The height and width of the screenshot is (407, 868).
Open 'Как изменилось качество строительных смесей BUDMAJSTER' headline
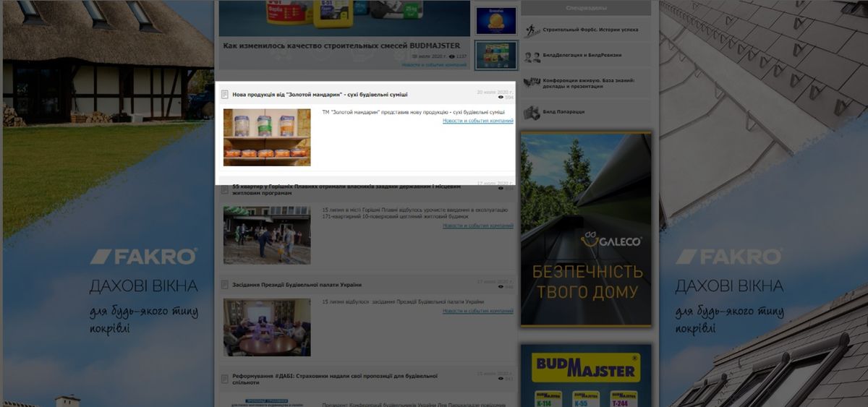(x=341, y=45)
